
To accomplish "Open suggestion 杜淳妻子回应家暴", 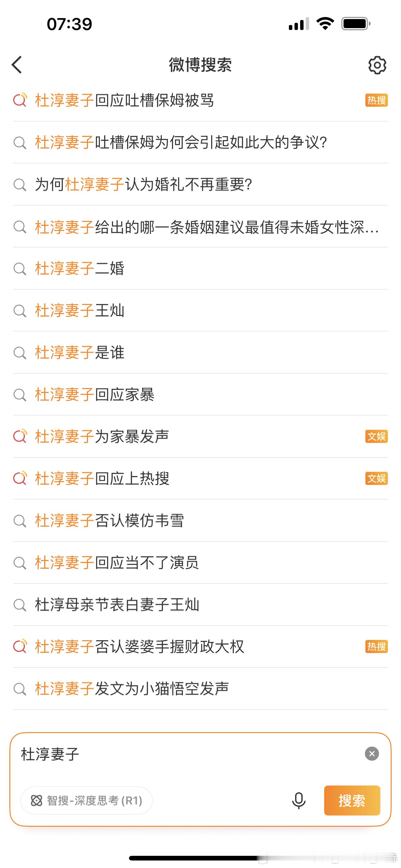I will 200,395.
